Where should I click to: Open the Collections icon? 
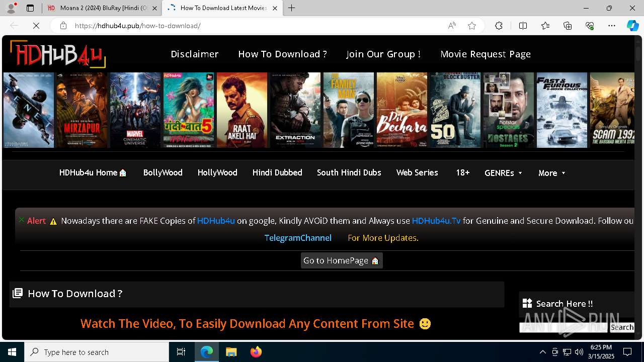[x=568, y=26]
